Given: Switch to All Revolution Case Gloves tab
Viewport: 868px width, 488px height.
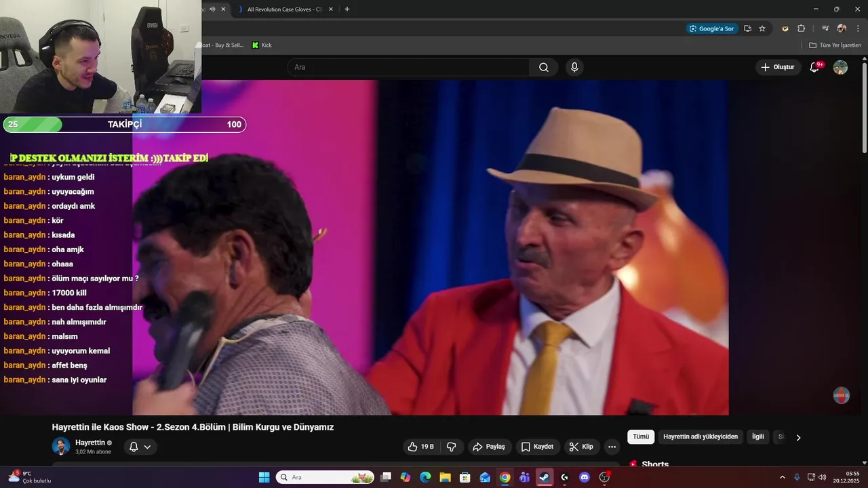Looking at the screenshot, I should coord(283,9).
